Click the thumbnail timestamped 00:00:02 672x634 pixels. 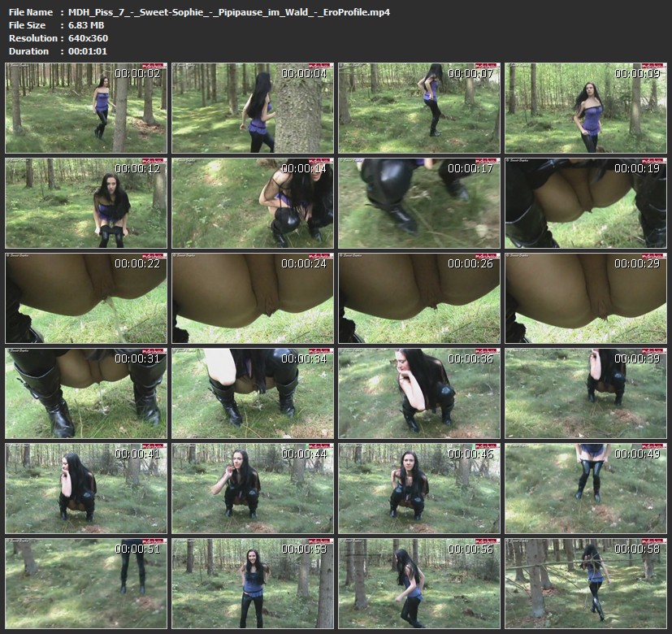[86, 107]
